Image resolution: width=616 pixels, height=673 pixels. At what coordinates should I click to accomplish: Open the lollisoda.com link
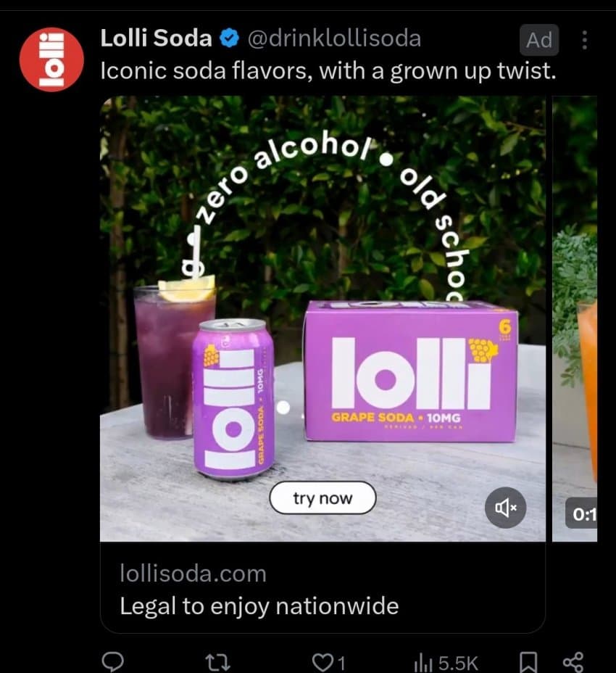pos(193,574)
